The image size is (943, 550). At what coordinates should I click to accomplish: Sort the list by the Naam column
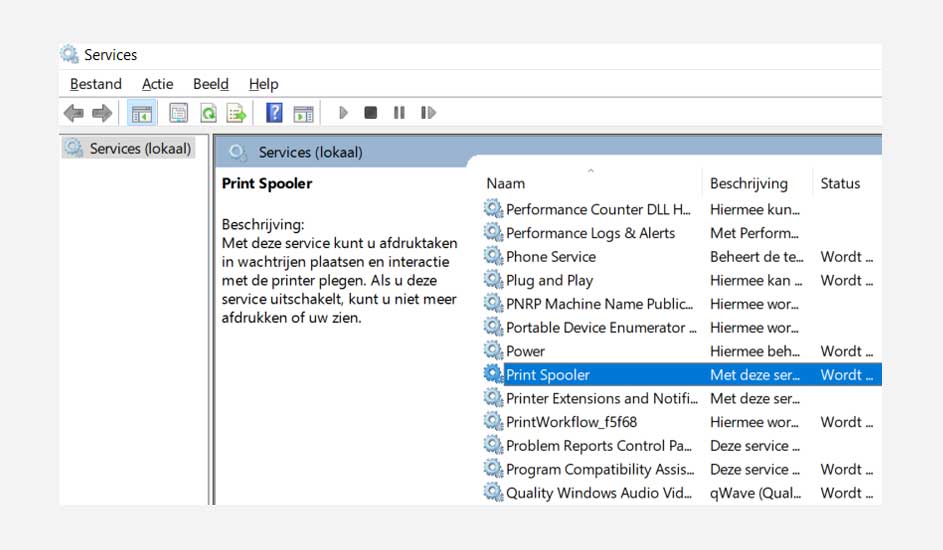tap(506, 184)
